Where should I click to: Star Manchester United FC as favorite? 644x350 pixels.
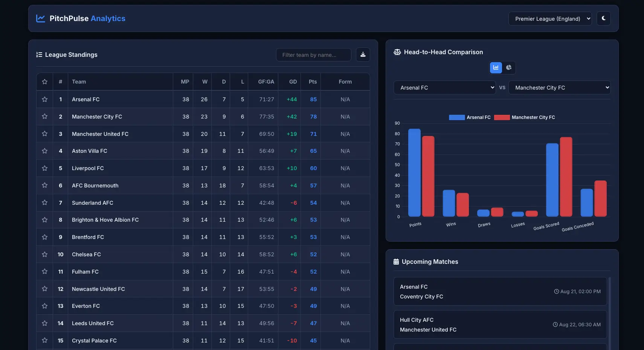point(45,134)
